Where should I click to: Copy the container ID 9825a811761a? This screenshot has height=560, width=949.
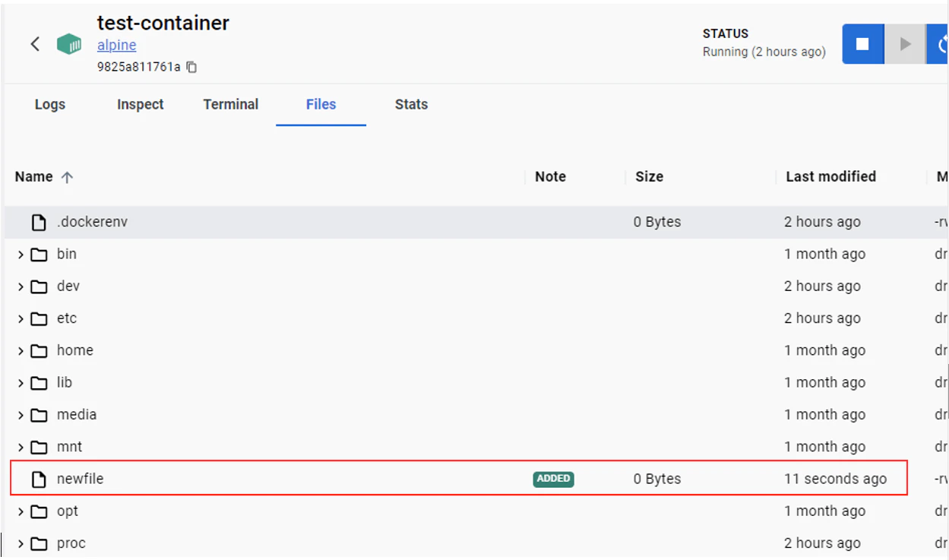pyautogui.click(x=191, y=66)
